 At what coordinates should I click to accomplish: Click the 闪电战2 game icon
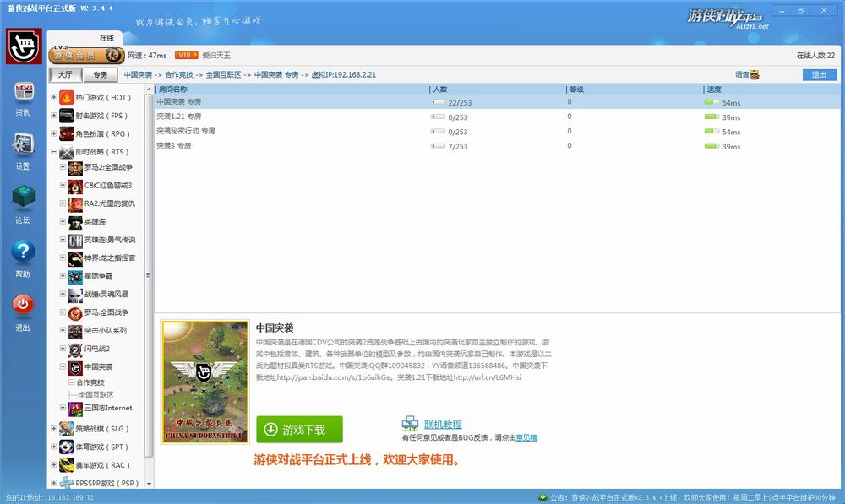(x=75, y=350)
